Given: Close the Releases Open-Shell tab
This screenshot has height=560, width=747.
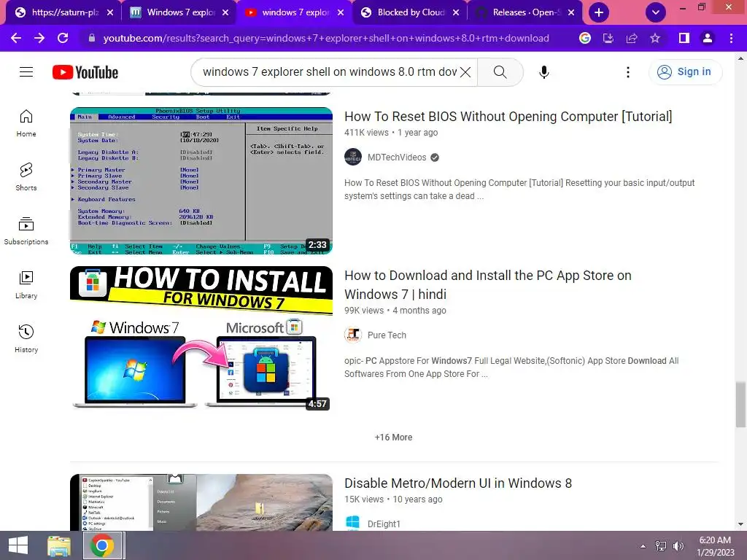Looking at the screenshot, I should point(571,12).
